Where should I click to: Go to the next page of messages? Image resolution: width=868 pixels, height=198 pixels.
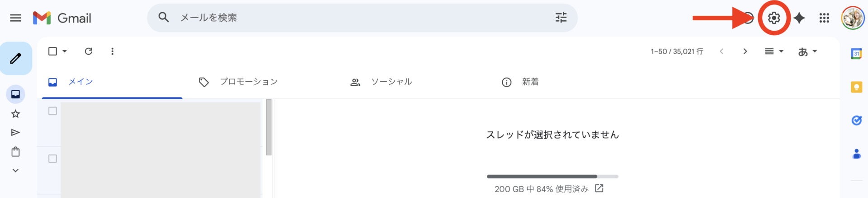pos(745,51)
